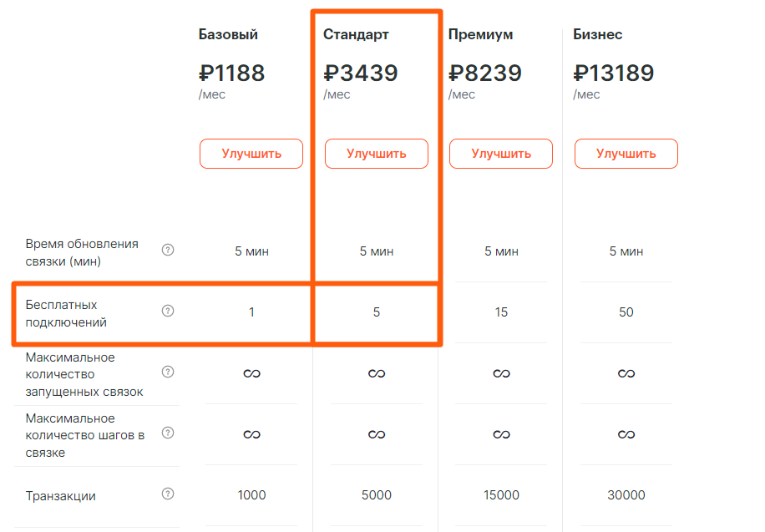Click question mark beside Максимальное количество запущенных связок
This screenshot has width=765, height=532.
pyautogui.click(x=168, y=372)
